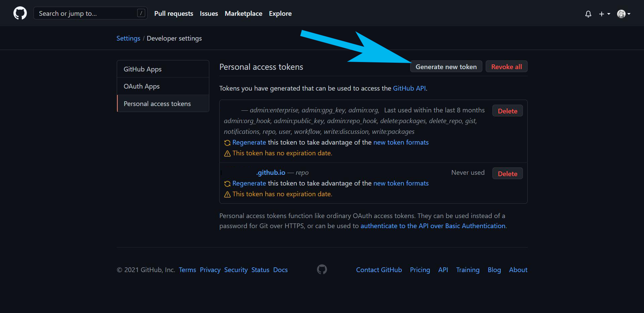This screenshot has width=644, height=313.
Task: Switch to the OAuth Apps tab
Action: click(x=142, y=86)
